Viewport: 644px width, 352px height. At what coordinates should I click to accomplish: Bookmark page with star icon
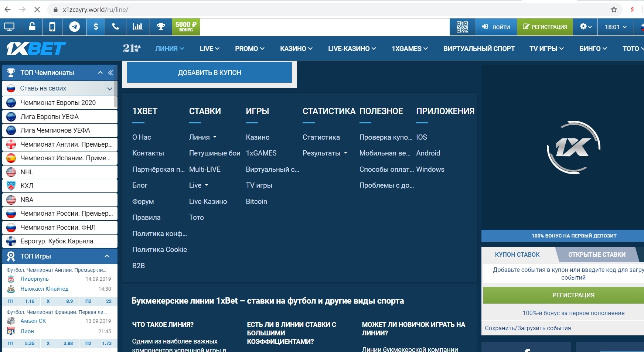pyautogui.click(x=614, y=10)
